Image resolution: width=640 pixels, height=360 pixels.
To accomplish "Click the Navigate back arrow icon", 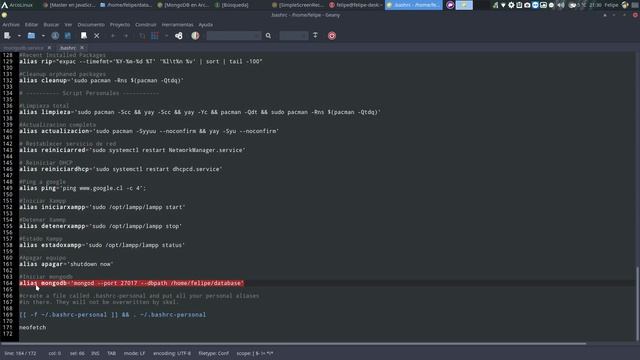I will point(113,36).
